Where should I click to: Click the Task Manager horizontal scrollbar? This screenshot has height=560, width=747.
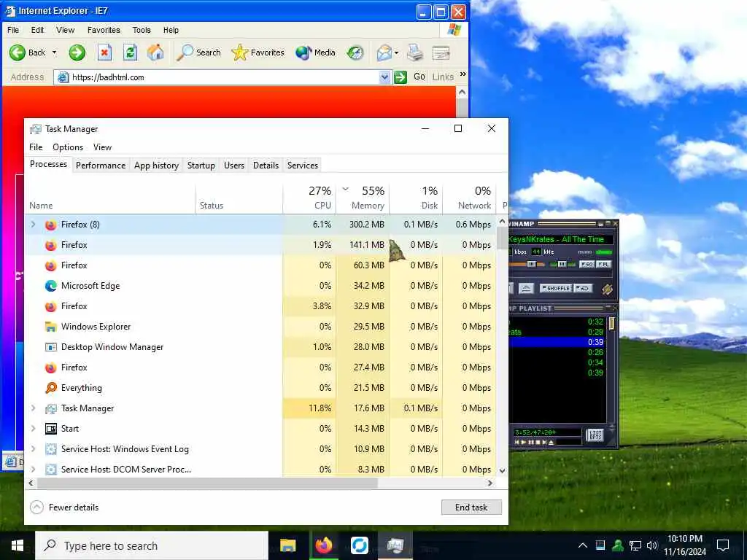pyautogui.click(x=207, y=483)
